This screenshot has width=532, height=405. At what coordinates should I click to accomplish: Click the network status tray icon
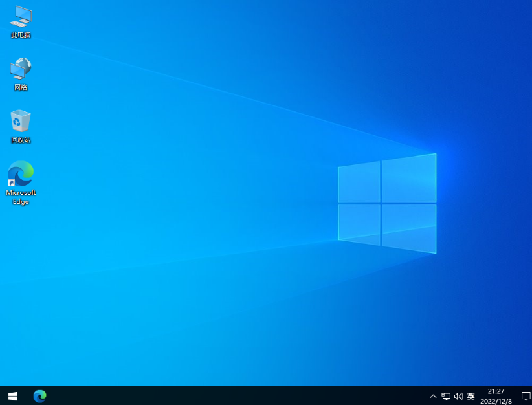446,396
